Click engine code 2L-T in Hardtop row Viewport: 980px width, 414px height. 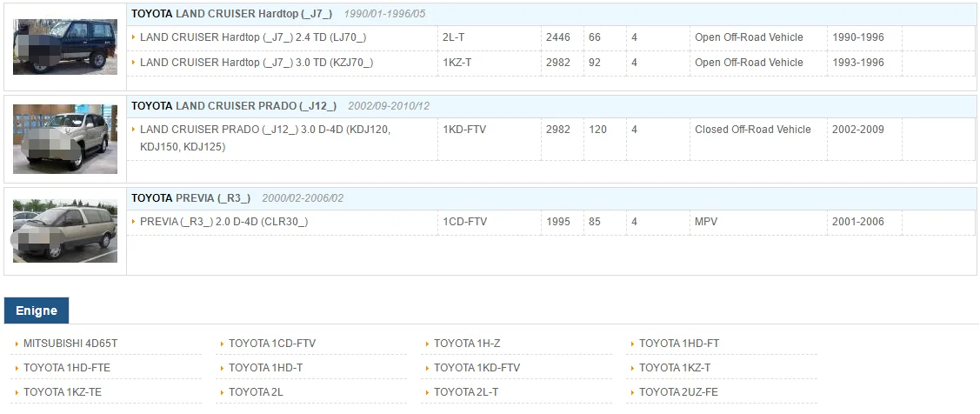pos(453,37)
